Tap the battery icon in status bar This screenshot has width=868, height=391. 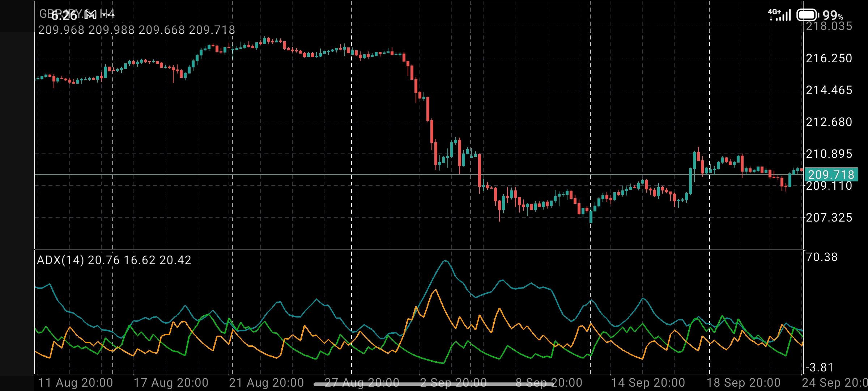point(807,15)
